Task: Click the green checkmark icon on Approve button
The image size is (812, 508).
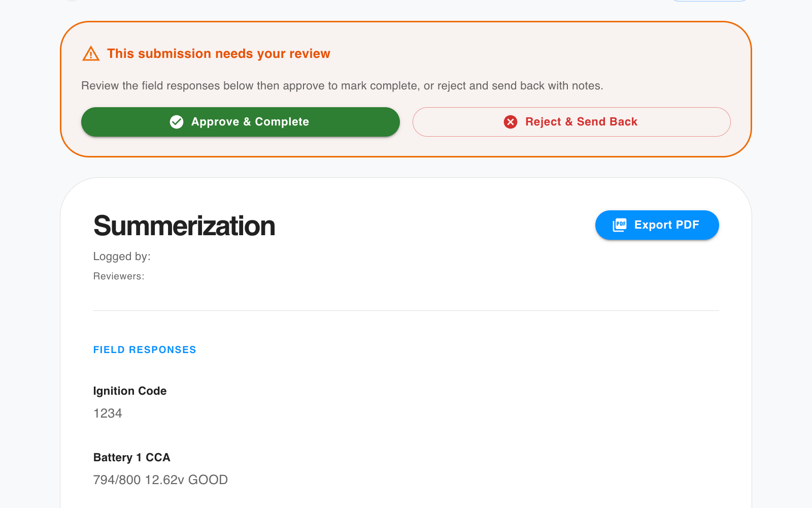Action: point(176,122)
